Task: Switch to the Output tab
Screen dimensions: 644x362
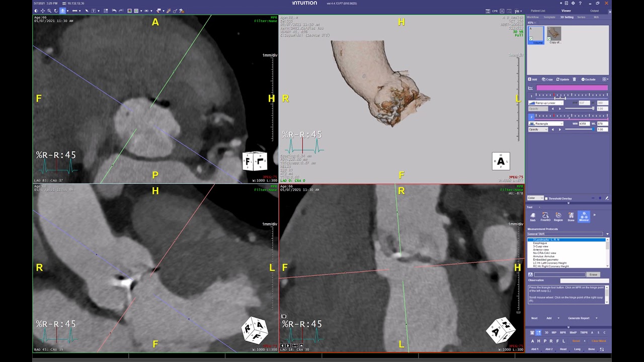Action: (594, 11)
